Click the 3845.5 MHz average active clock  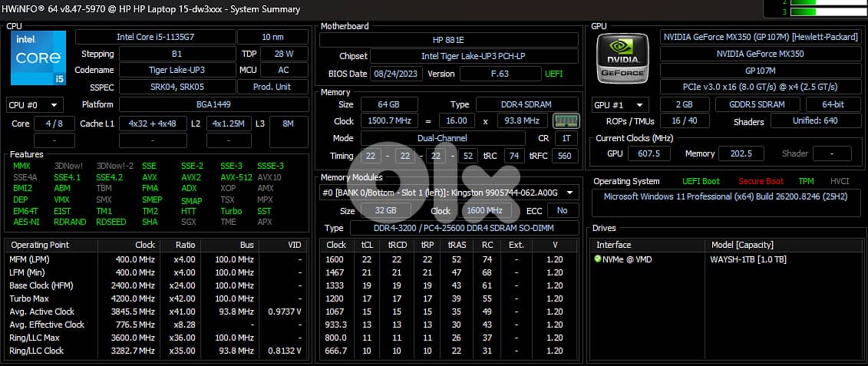[x=134, y=312]
